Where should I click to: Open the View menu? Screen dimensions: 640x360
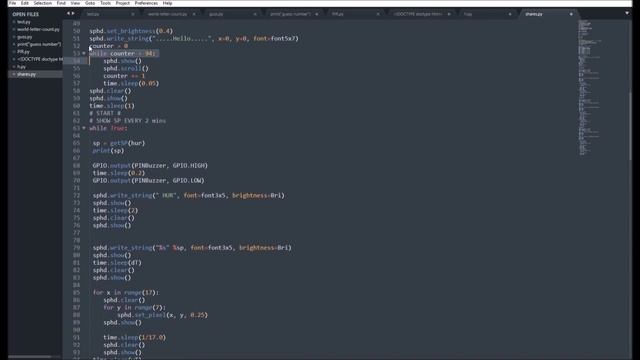[x=75, y=3]
